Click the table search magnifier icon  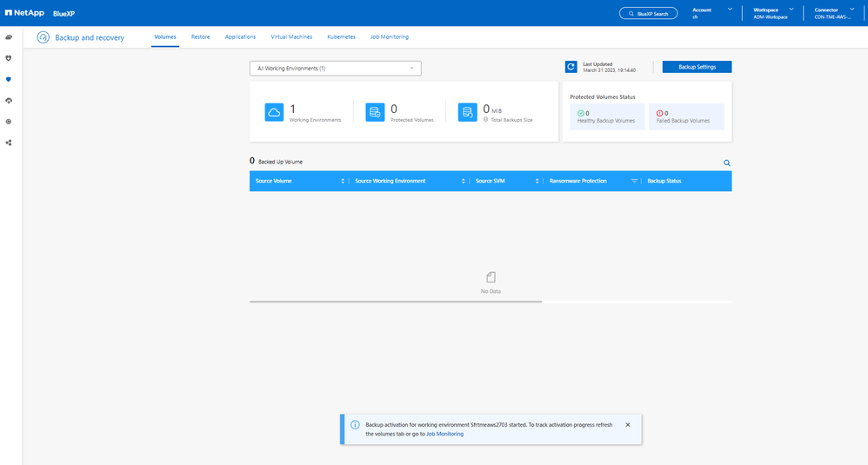point(727,163)
